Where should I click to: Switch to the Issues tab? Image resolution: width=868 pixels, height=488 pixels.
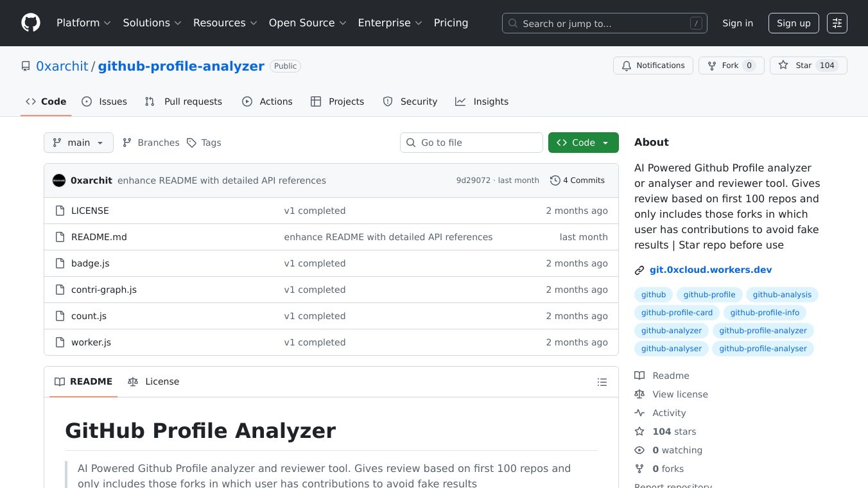[105, 101]
